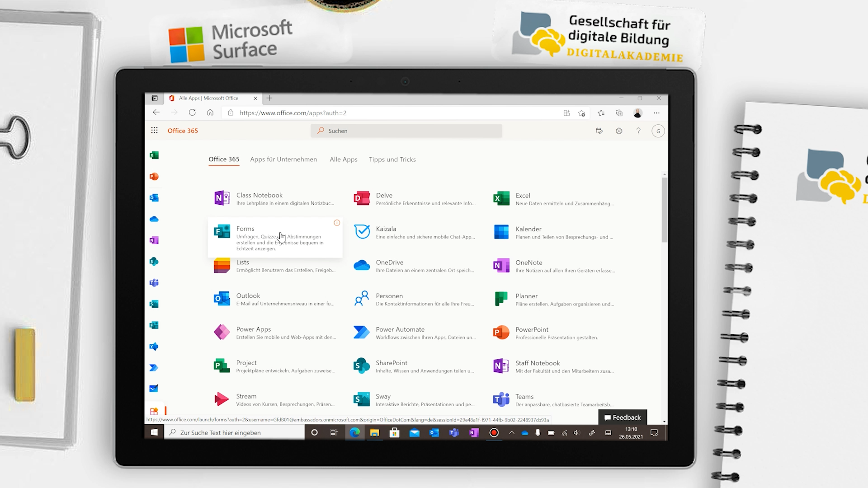Click the Office 365 header link
The width and height of the screenshot is (868, 488).
coord(183,131)
